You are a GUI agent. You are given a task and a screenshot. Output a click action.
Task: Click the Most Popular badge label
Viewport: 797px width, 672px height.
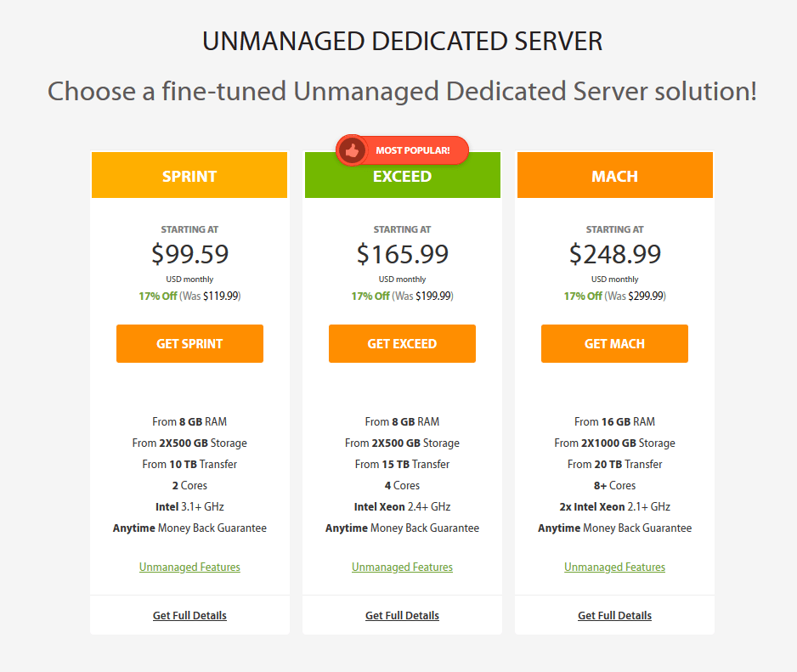(413, 150)
